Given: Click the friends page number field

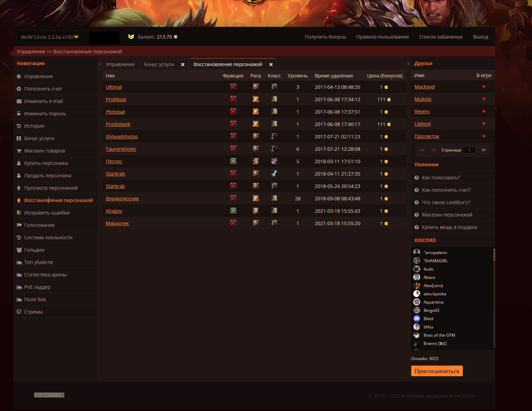Looking at the screenshot, I should tap(469, 150).
